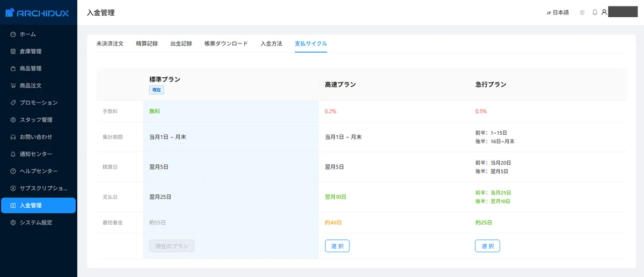Select スタッフ管理 in sidebar

39,120
